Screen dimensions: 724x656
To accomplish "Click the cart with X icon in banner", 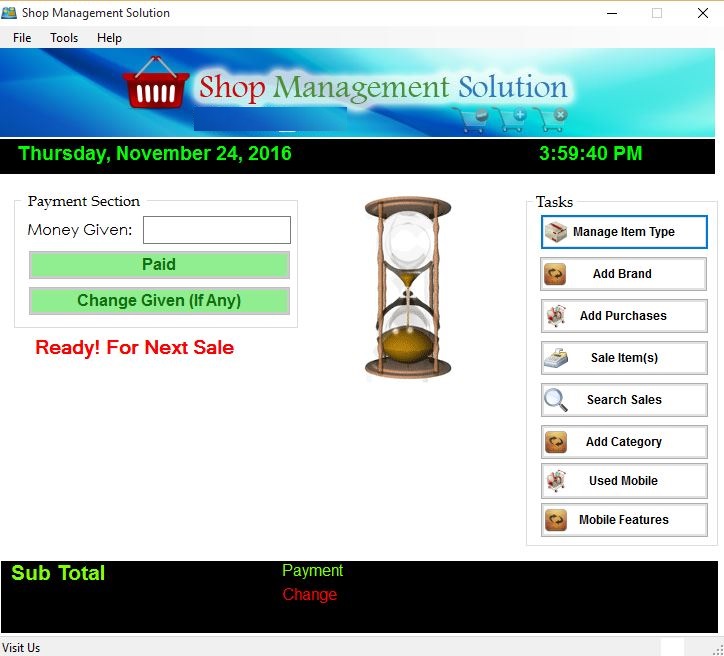I will point(550,120).
